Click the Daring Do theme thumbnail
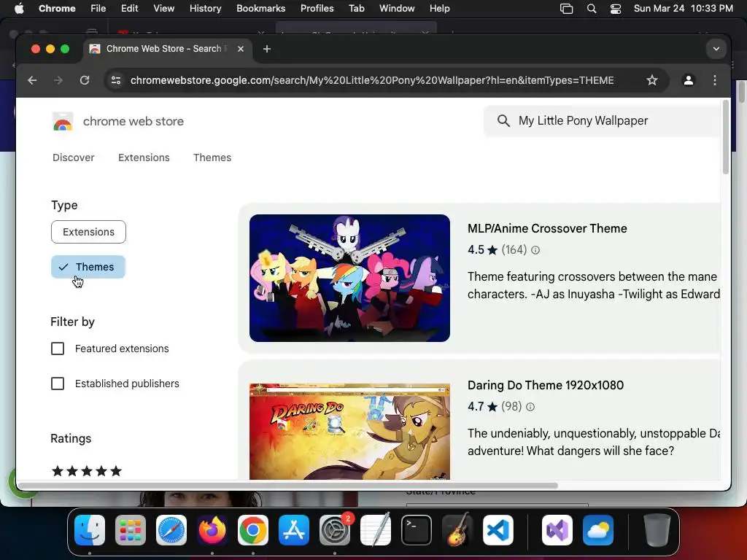 pos(349,432)
